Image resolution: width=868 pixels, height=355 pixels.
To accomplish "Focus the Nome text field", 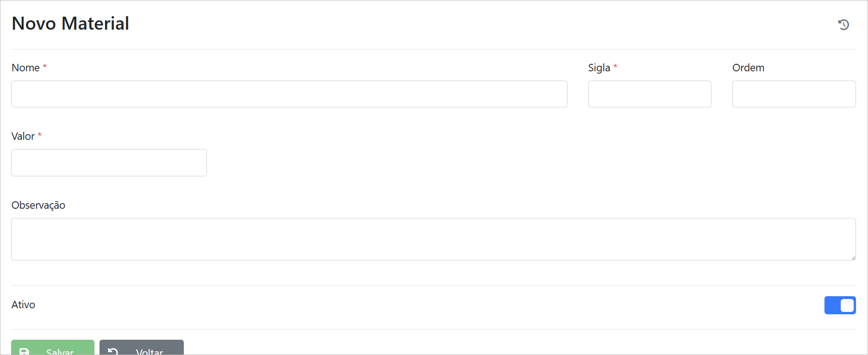I will point(289,94).
